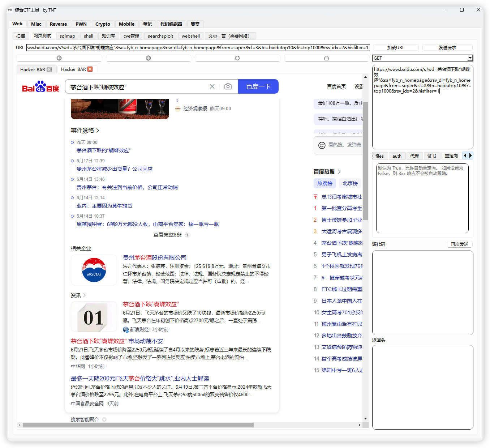This screenshot has width=490, height=448.
Task: Click the 发送请求 button
Action: click(447, 47)
